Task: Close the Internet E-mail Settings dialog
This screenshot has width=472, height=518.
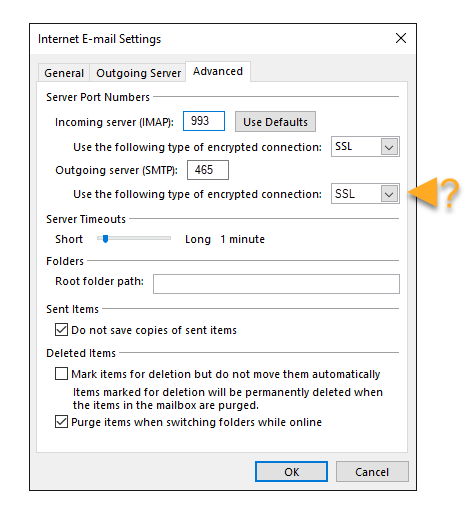Action: 401,38
